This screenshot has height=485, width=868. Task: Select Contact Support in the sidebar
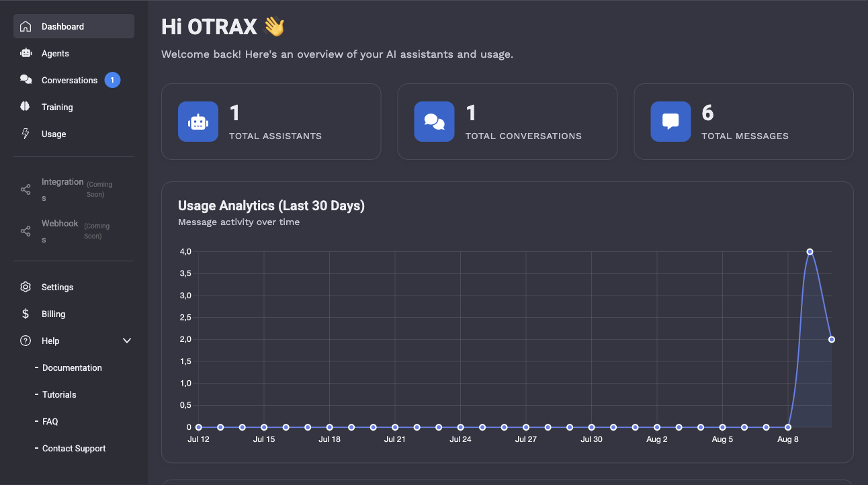pos(74,449)
